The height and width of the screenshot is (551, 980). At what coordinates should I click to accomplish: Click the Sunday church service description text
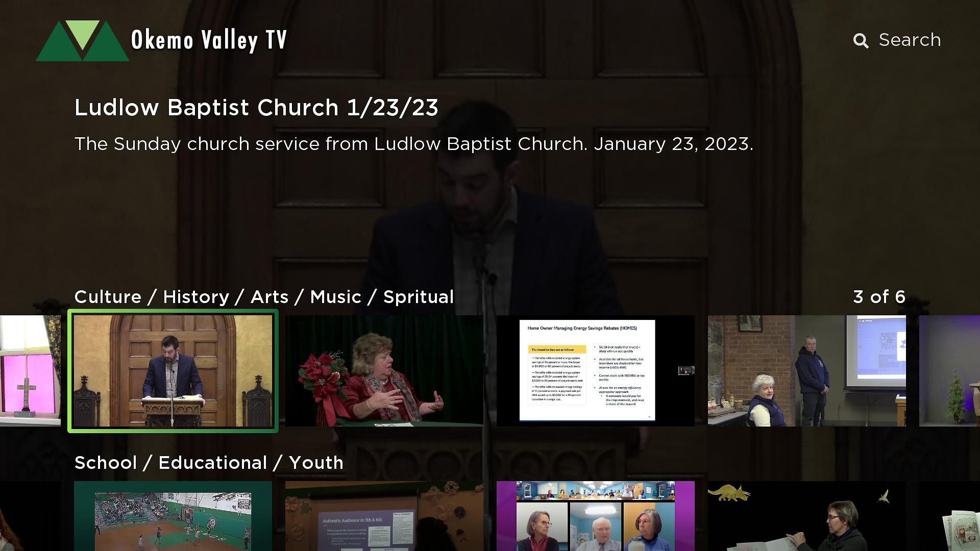click(413, 144)
